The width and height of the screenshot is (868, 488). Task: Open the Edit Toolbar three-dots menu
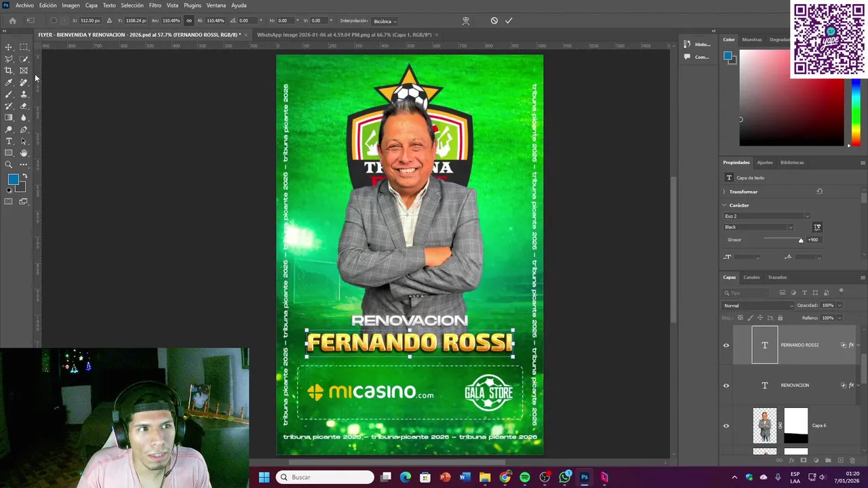[24, 165]
